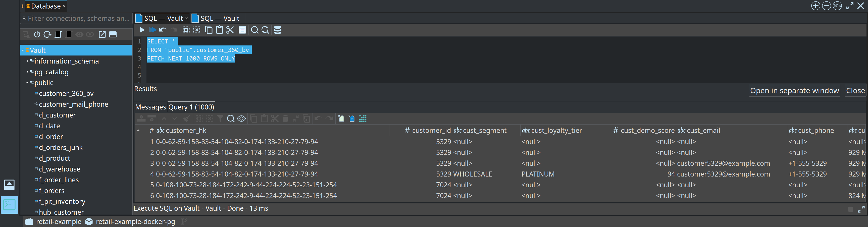Expand results panel with the corner arrows icon

click(861, 209)
